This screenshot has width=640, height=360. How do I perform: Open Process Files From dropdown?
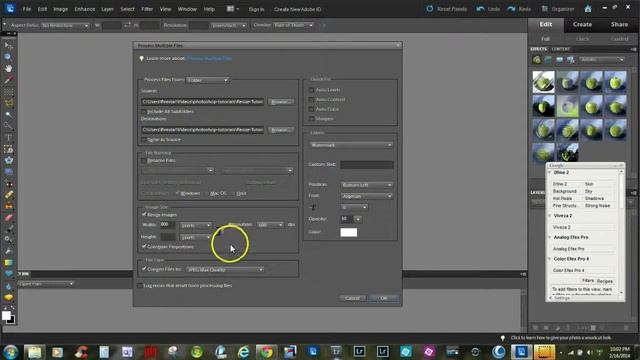[207, 80]
